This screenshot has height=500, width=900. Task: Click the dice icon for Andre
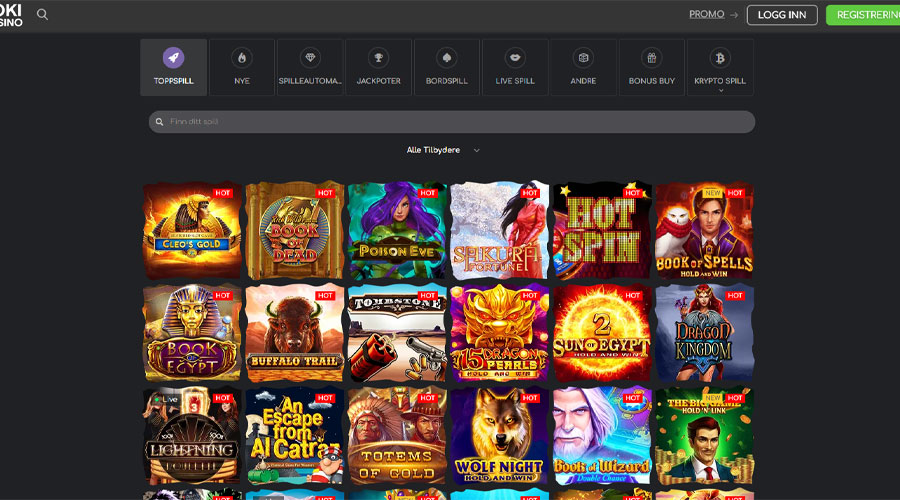(x=583, y=57)
